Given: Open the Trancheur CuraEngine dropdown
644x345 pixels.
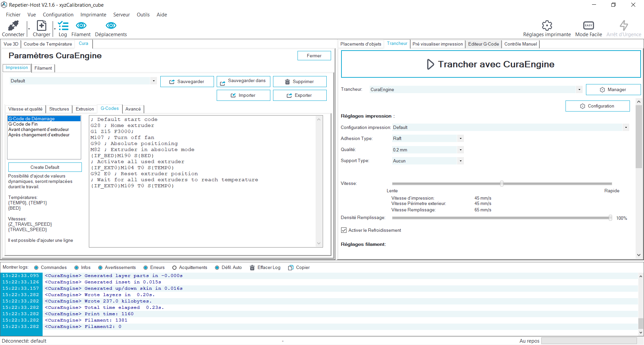Looking at the screenshot, I should pyautogui.click(x=579, y=89).
